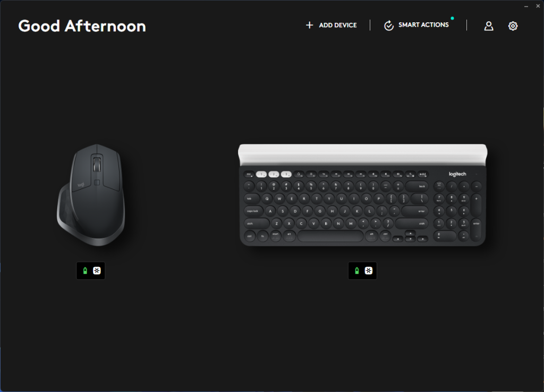
Task: Click the Smart Actions checkmark icon
Action: click(x=388, y=25)
